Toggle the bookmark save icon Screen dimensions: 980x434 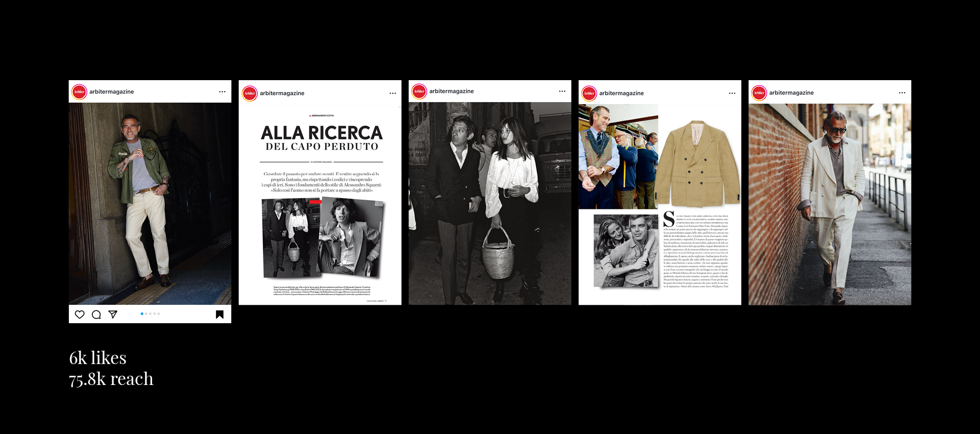point(219,315)
